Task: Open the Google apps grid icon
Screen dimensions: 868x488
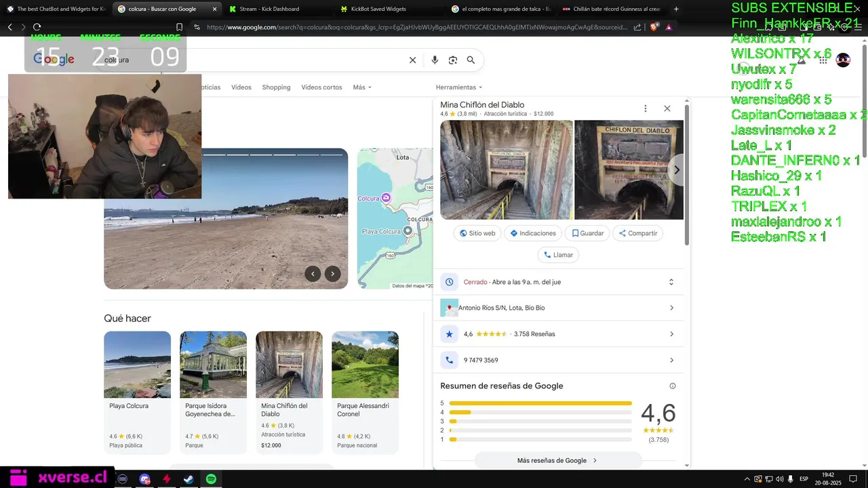Action: (x=823, y=60)
